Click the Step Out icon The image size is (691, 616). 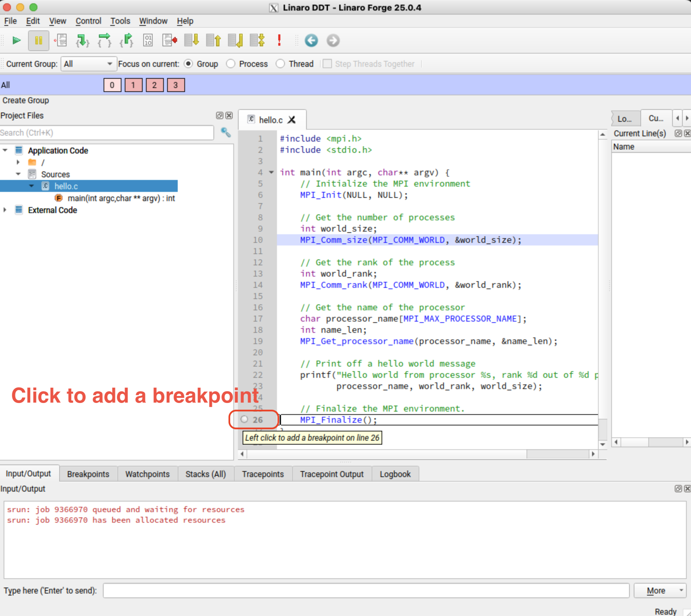tap(126, 41)
